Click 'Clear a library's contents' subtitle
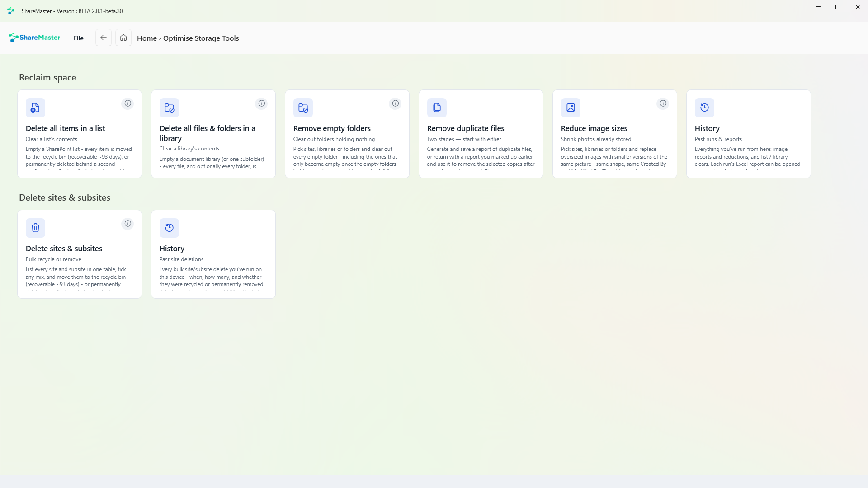 (189, 149)
